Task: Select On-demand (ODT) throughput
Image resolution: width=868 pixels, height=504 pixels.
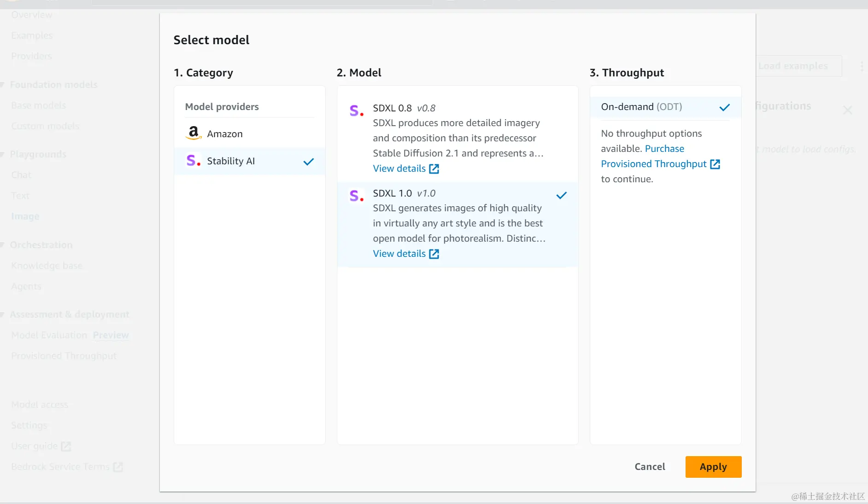Action: [666, 107]
